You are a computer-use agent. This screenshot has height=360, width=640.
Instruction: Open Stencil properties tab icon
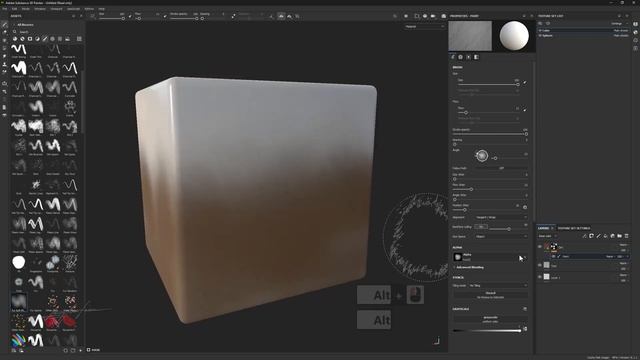469,57
